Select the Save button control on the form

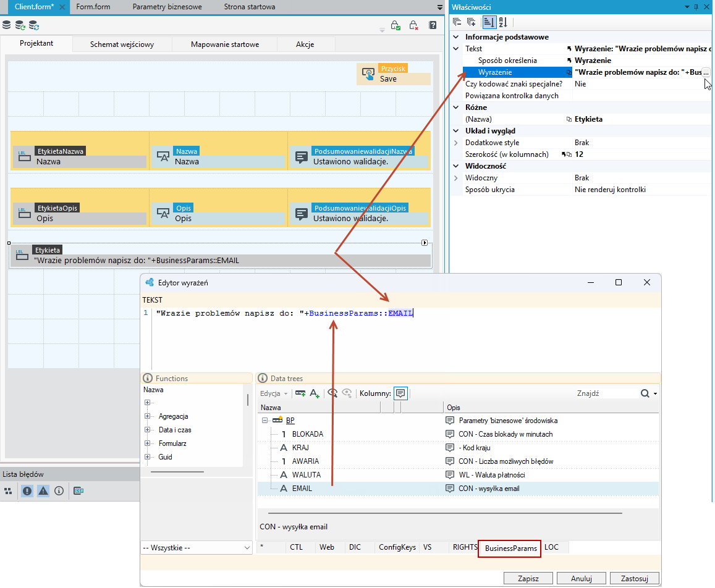tap(394, 74)
